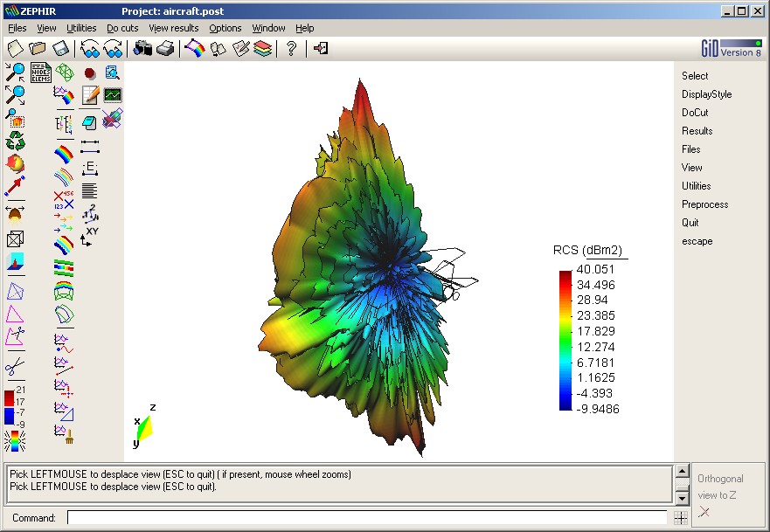Click the wireframe cube box icon
Viewport: 770px width, 532px height.
[15, 239]
